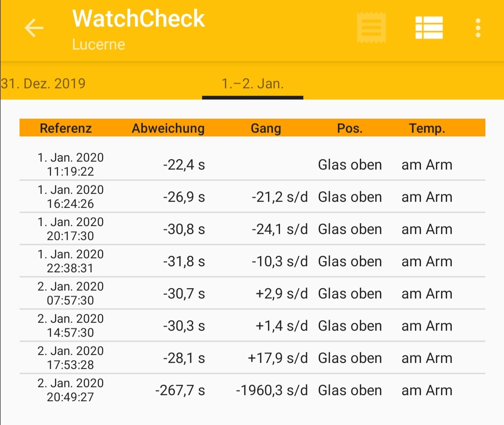Select the 22:38:31 measurement row
Screen dimensions: 504x425
tap(252, 261)
